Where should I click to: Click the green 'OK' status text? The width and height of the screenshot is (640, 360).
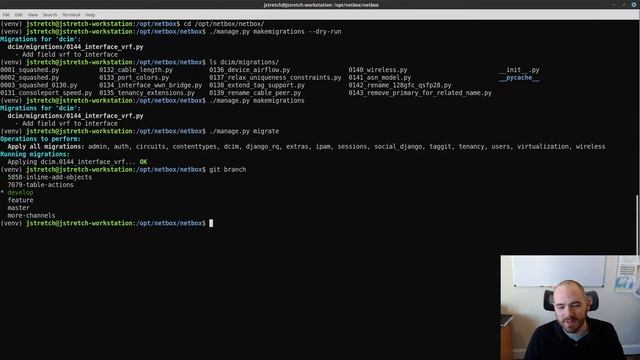click(x=143, y=162)
